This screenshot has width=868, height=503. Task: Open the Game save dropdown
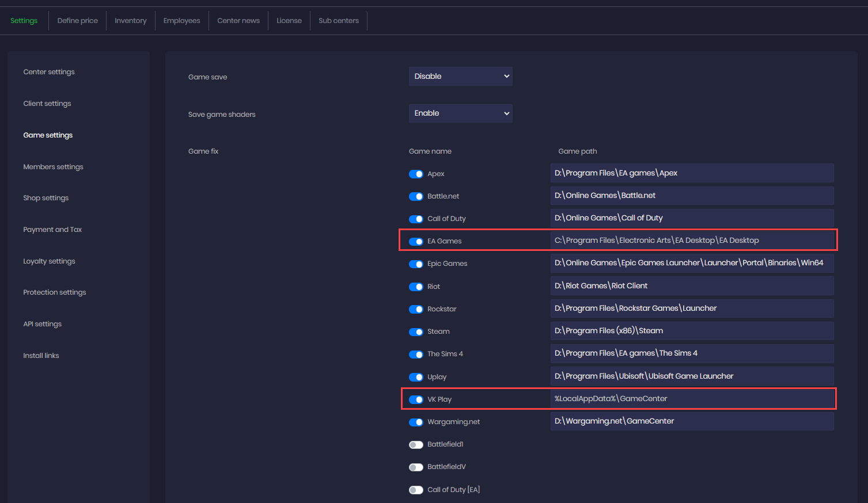pos(461,76)
